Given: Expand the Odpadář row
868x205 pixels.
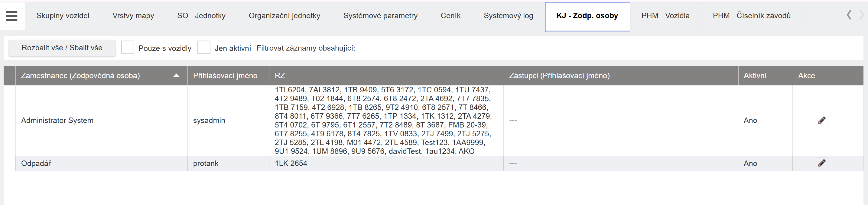Looking at the screenshot, I should 10,164.
